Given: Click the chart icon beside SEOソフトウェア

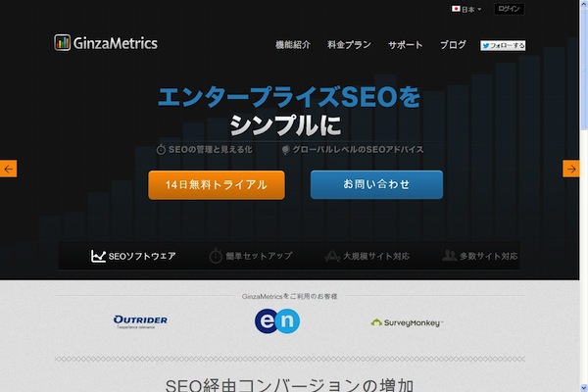Looking at the screenshot, I should (x=98, y=256).
